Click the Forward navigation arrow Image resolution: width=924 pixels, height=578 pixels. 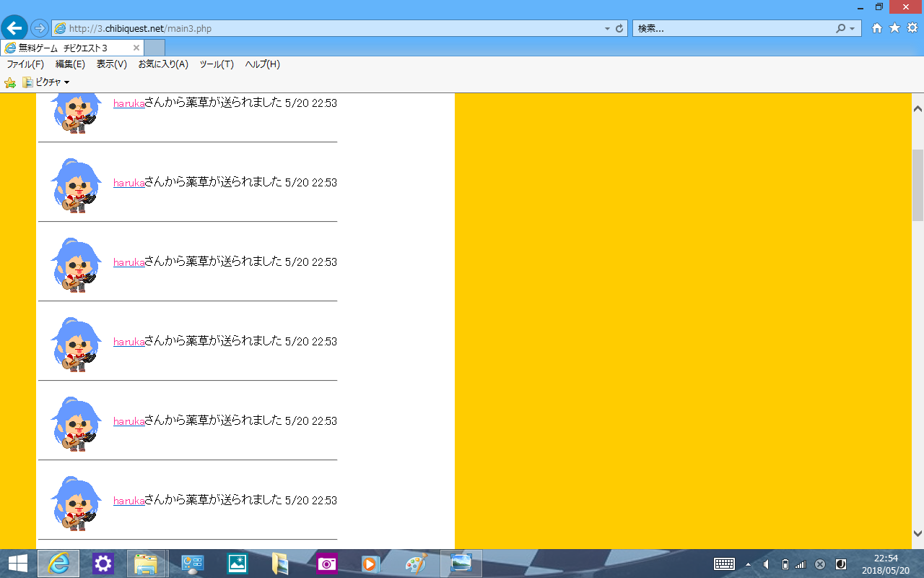coord(40,28)
